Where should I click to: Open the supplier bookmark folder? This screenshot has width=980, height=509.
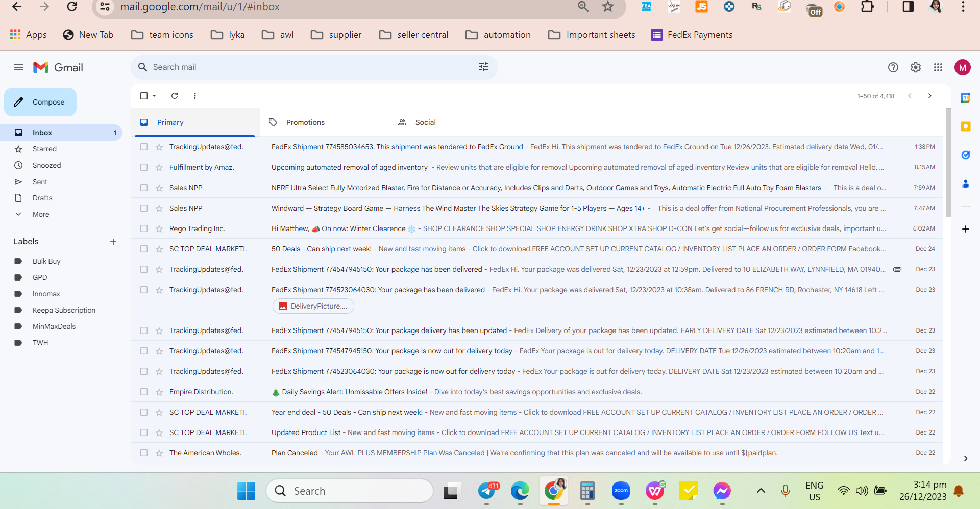point(336,35)
